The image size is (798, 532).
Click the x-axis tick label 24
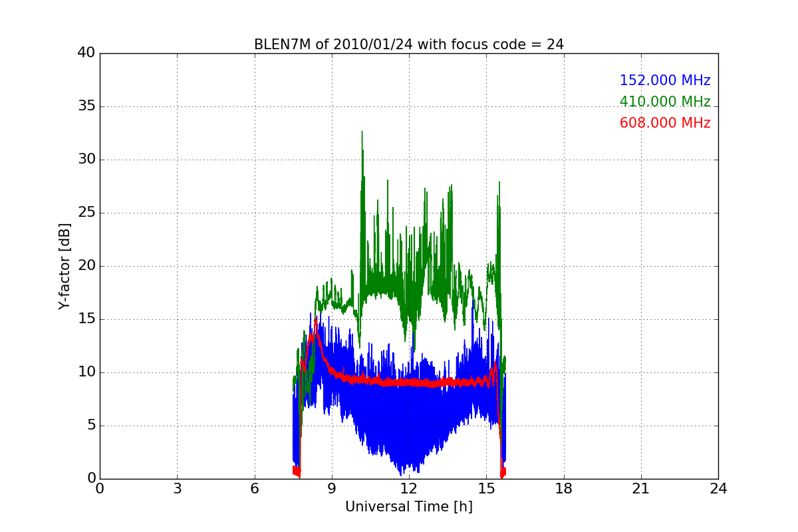(x=718, y=488)
